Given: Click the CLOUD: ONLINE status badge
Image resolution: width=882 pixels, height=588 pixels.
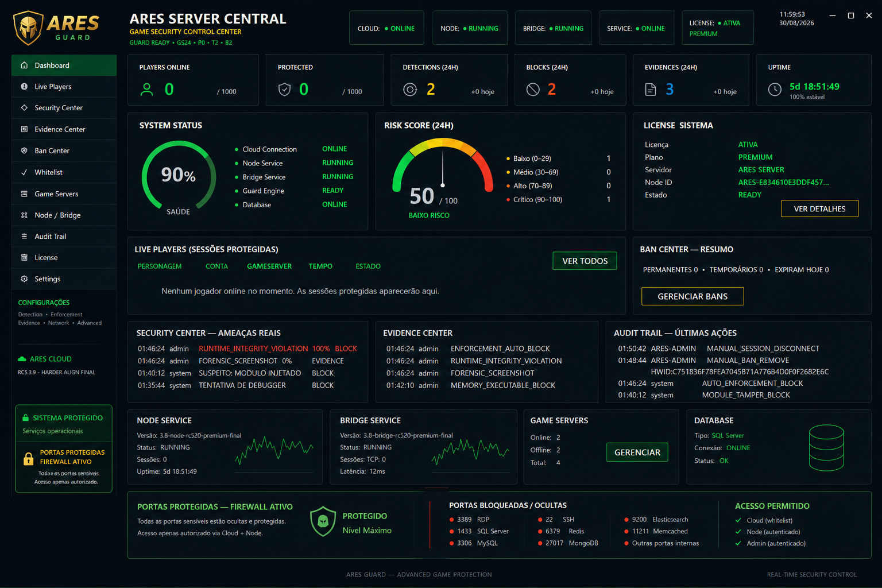Looking at the screenshot, I should click(386, 28).
